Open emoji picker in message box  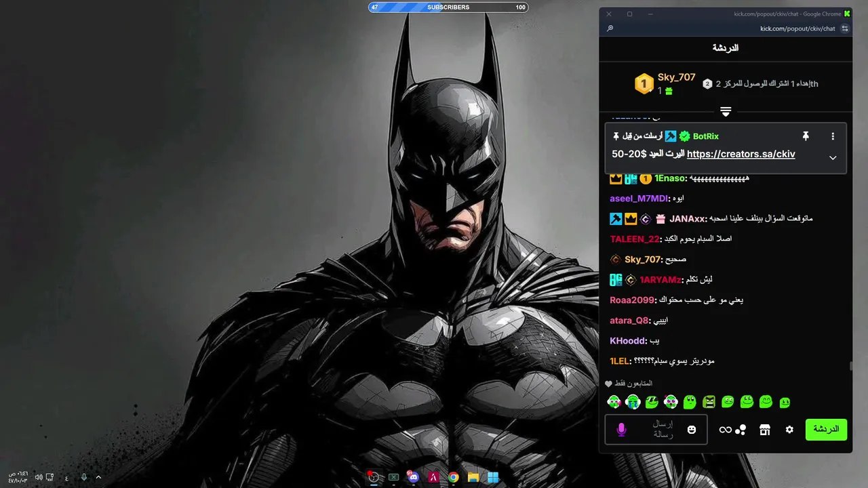(692, 430)
